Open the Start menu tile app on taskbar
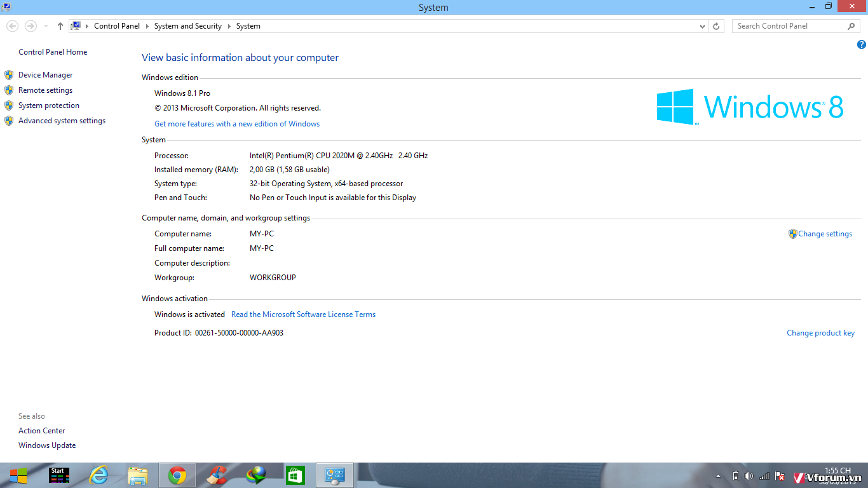This screenshot has width=868, height=488. [x=59, y=475]
